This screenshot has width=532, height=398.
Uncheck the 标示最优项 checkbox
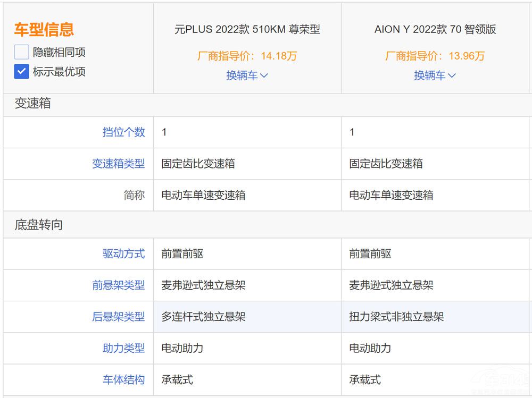(21, 71)
